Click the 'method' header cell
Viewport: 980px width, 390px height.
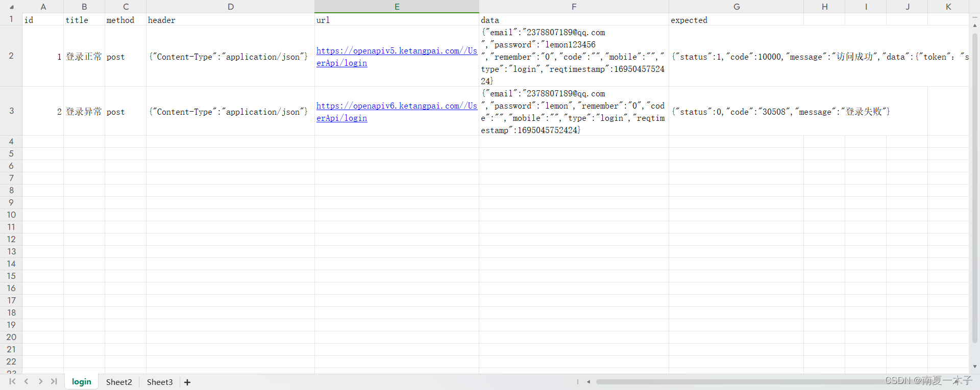click(126, 19)
